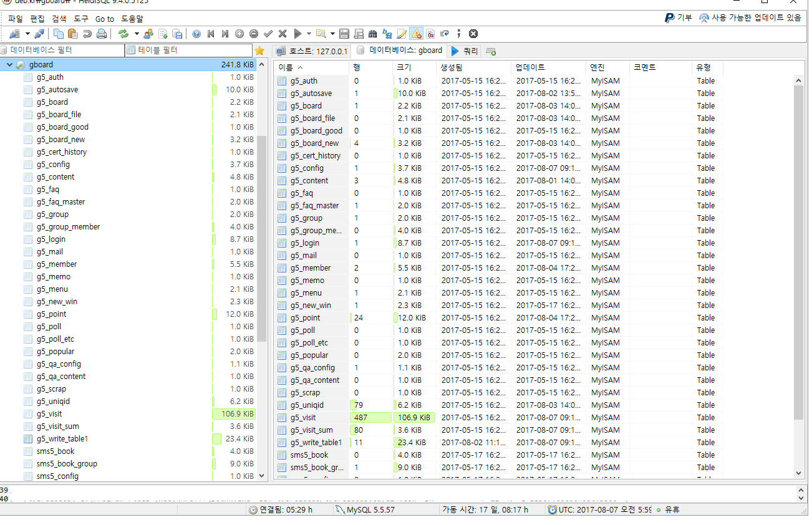Click the print icon in the toolbar

coord(102,34)
